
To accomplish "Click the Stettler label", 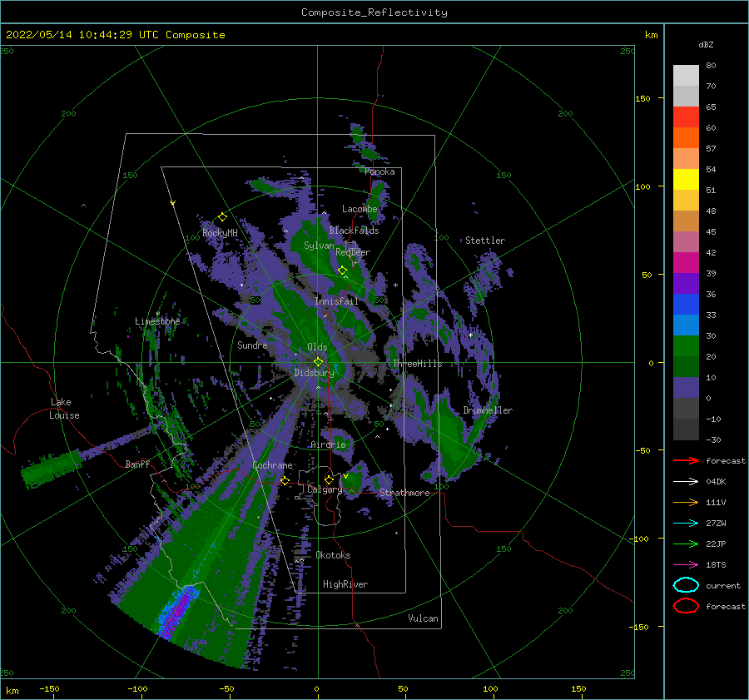I will 485,241.
